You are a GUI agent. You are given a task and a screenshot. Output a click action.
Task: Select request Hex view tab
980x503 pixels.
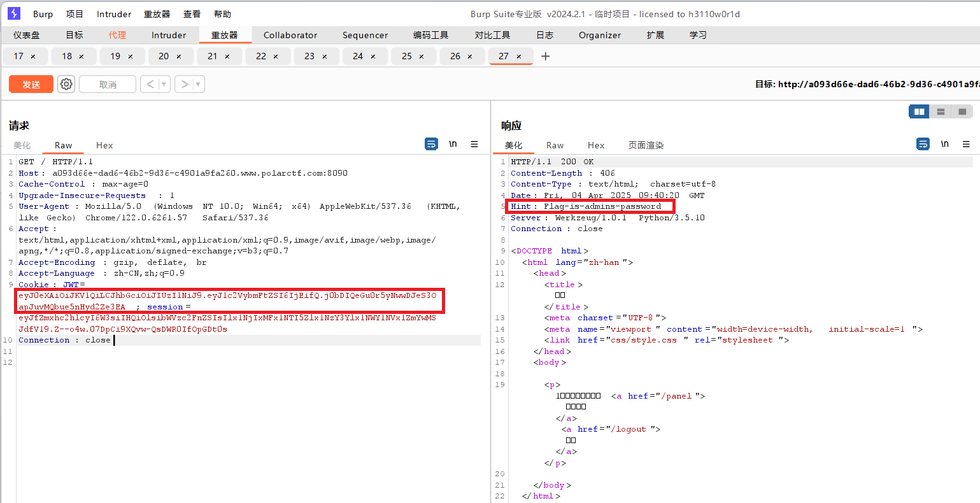(x=104, y=145)
